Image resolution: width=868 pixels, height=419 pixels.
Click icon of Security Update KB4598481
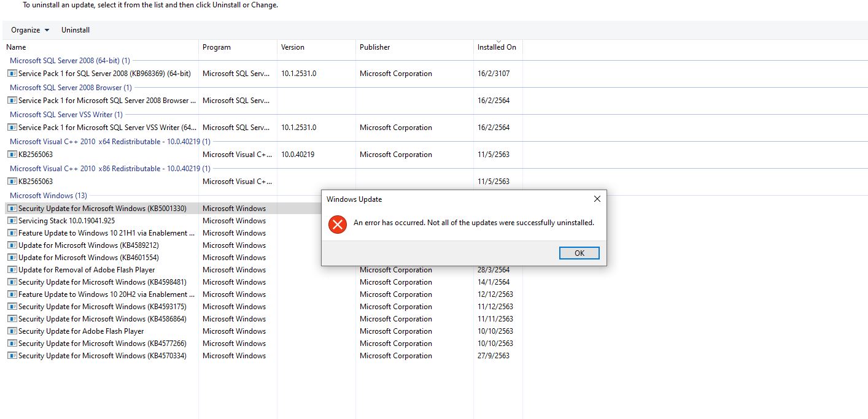point(12,282)
